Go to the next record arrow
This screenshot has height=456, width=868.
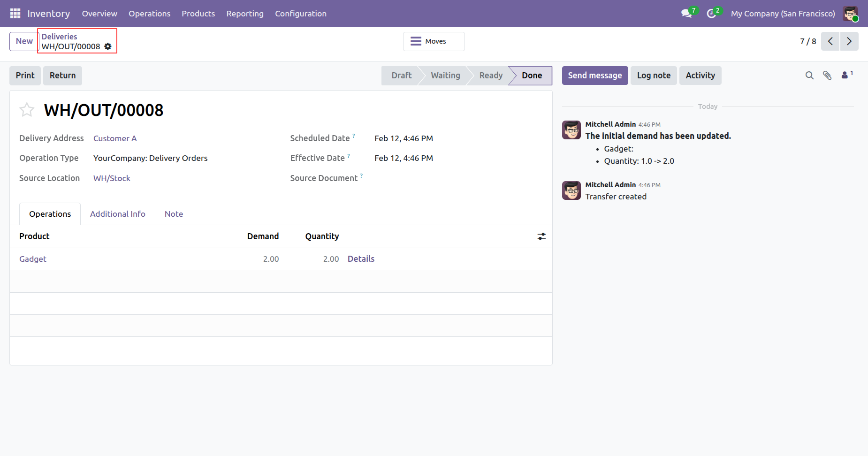pos(849,41)
